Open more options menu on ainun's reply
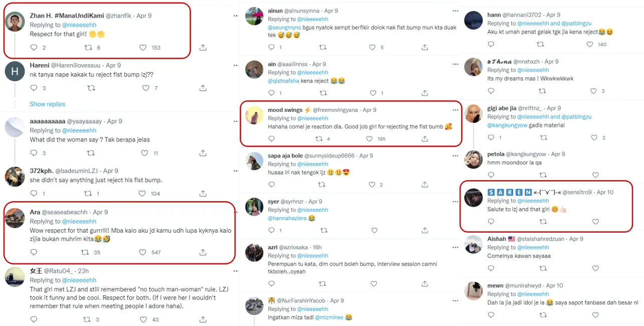The image size is (644, 326). coord(455,11)
